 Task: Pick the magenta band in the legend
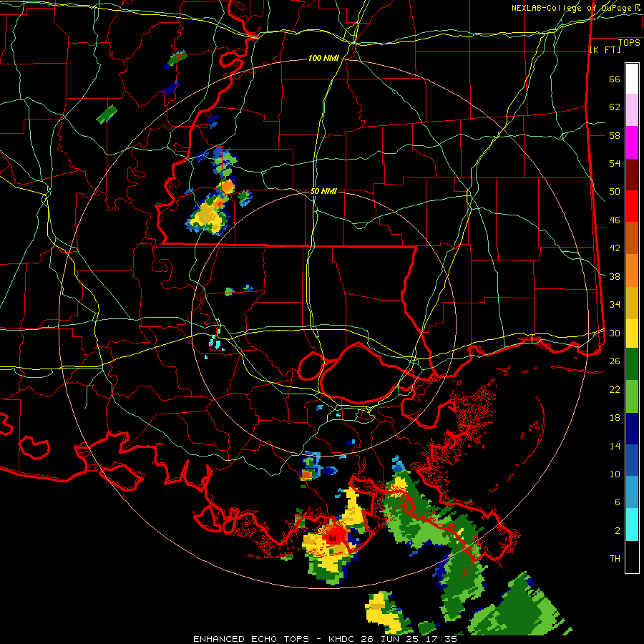point(632,142)
